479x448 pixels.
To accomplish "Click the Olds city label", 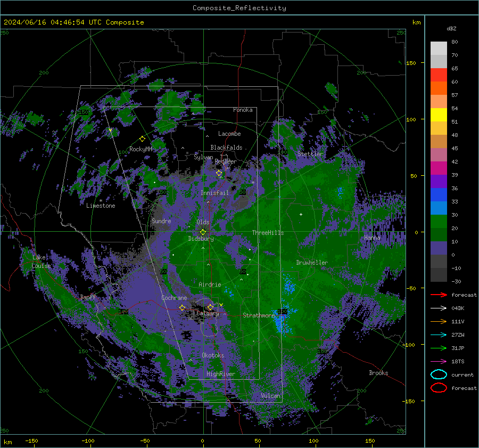I will click(203, 222).
